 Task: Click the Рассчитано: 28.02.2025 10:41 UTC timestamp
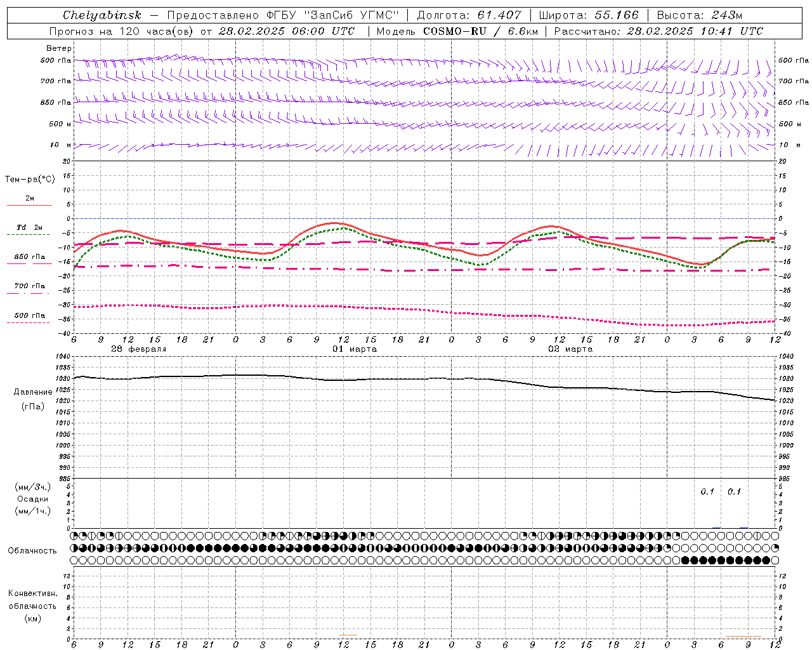point(658,31)
